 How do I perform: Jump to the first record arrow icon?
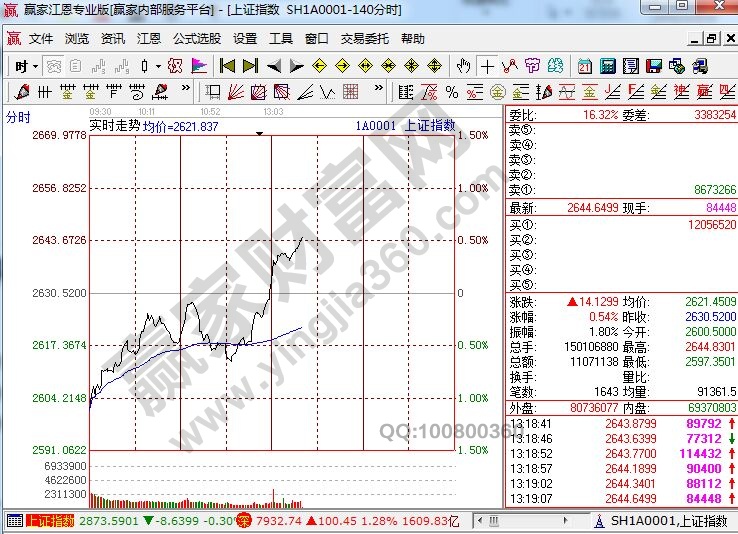coord(227,66)
